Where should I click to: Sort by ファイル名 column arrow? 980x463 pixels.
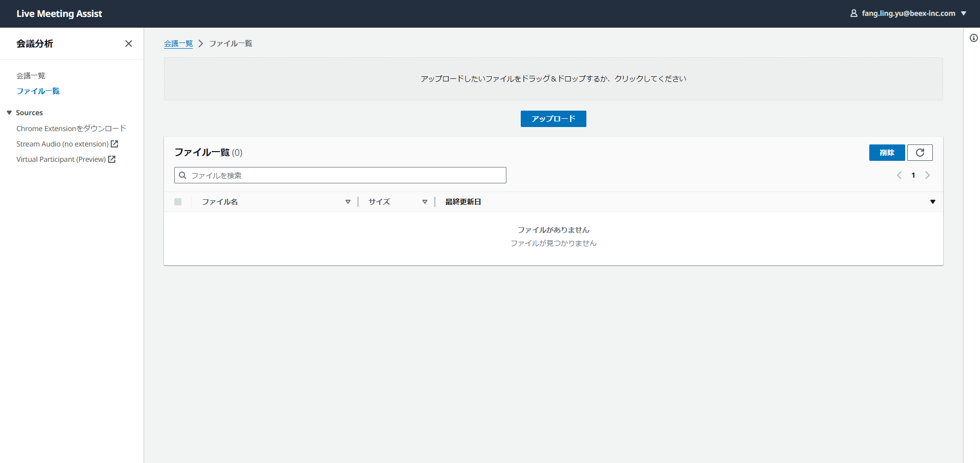point(348,202)
